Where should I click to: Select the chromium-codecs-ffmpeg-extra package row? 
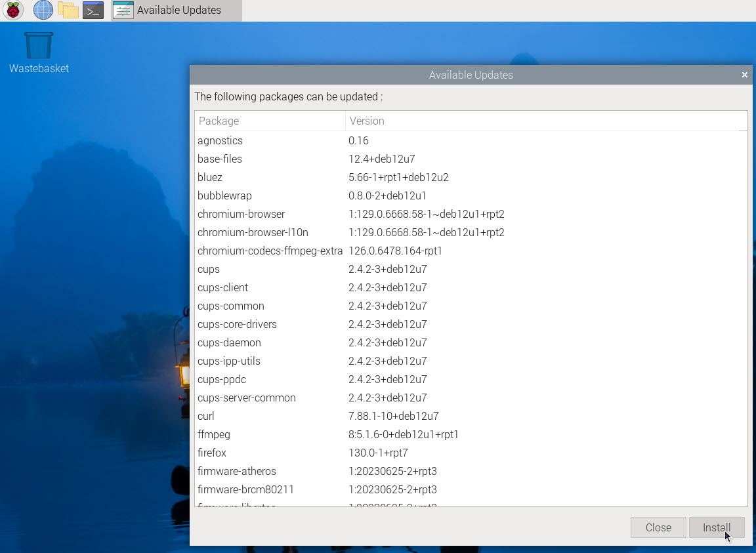[471, 251]
